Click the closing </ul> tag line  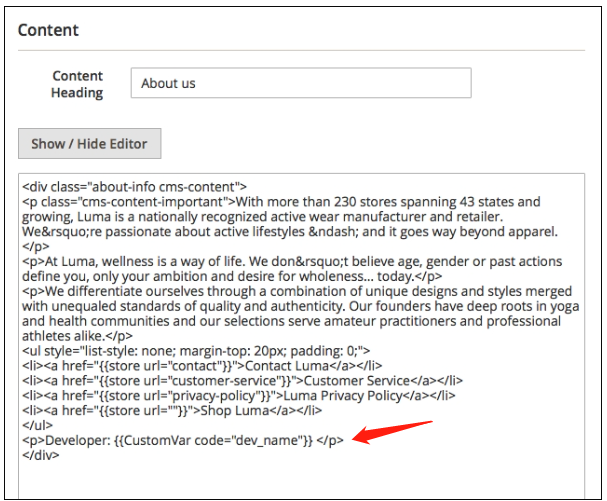coord(36,425)
